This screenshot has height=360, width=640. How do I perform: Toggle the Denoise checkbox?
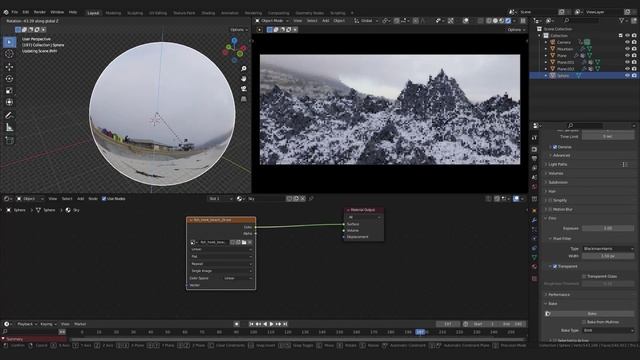coord(555,147)
